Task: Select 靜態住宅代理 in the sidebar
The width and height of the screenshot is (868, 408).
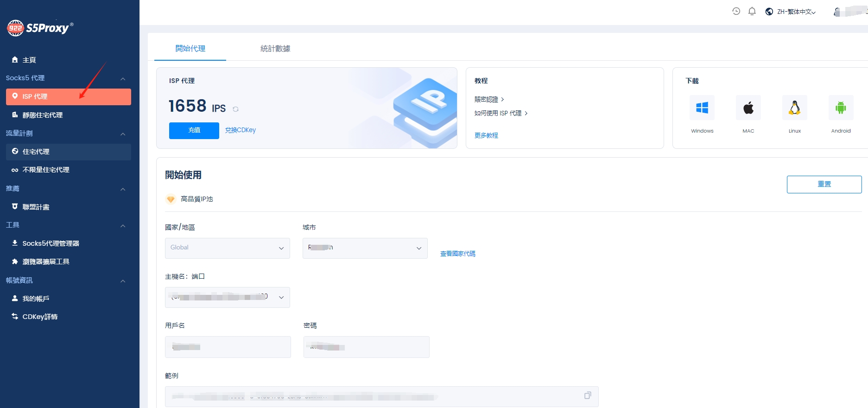Action: (43, 115)
